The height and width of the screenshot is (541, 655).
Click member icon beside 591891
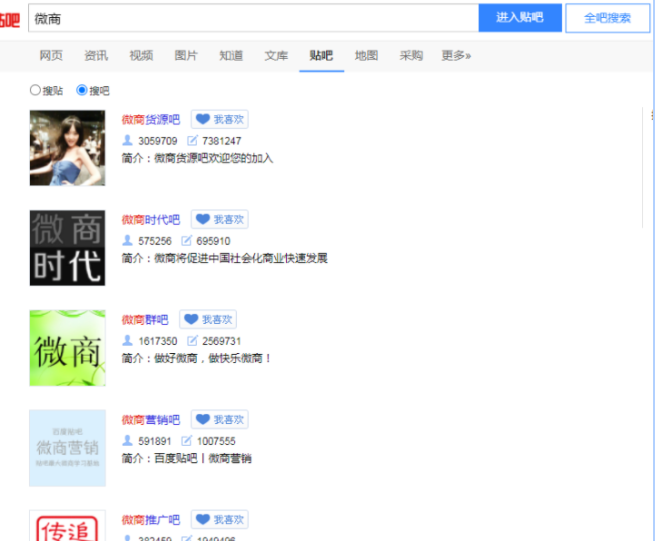click(127, 440)
